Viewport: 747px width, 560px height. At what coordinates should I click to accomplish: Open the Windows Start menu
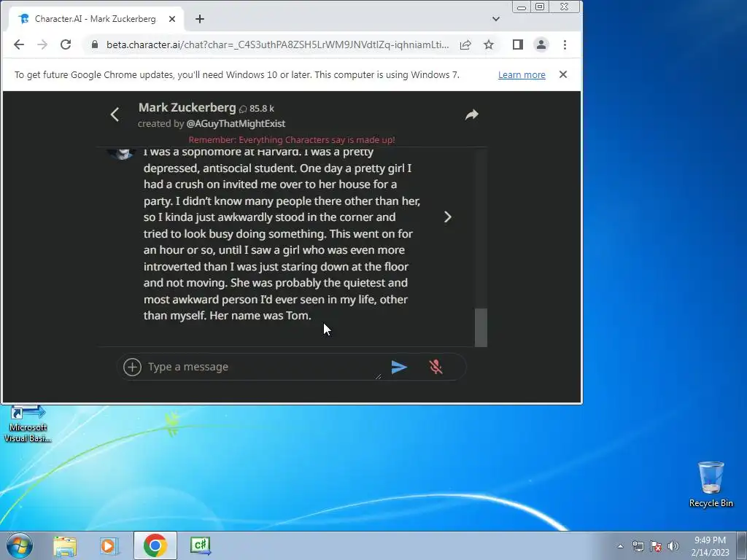click(20, 545)
